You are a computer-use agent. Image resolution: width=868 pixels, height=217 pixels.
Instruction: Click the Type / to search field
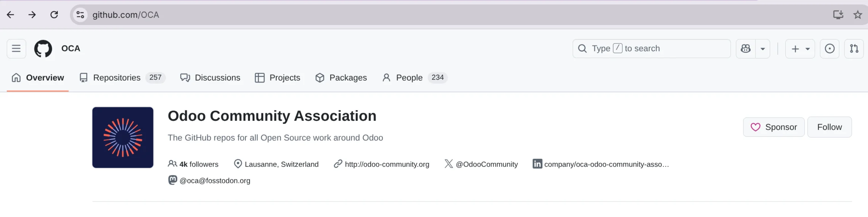coord(651,49)
